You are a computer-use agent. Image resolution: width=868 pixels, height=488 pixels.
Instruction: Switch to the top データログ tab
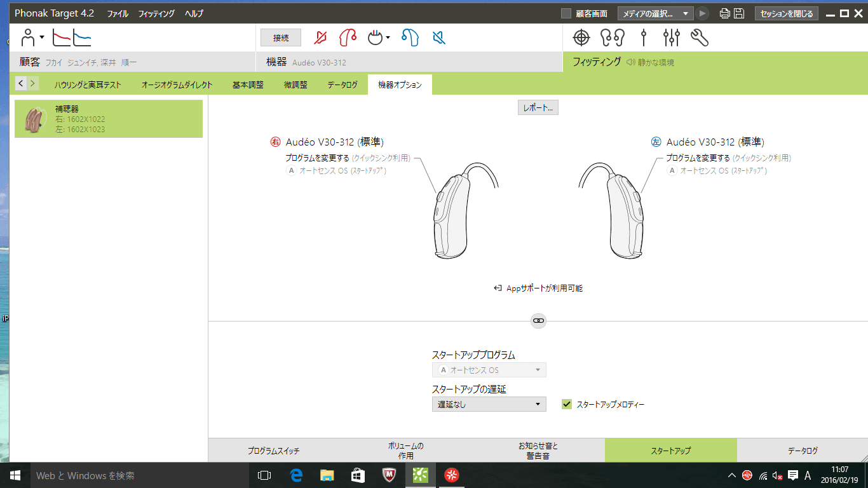coord(342,85)
